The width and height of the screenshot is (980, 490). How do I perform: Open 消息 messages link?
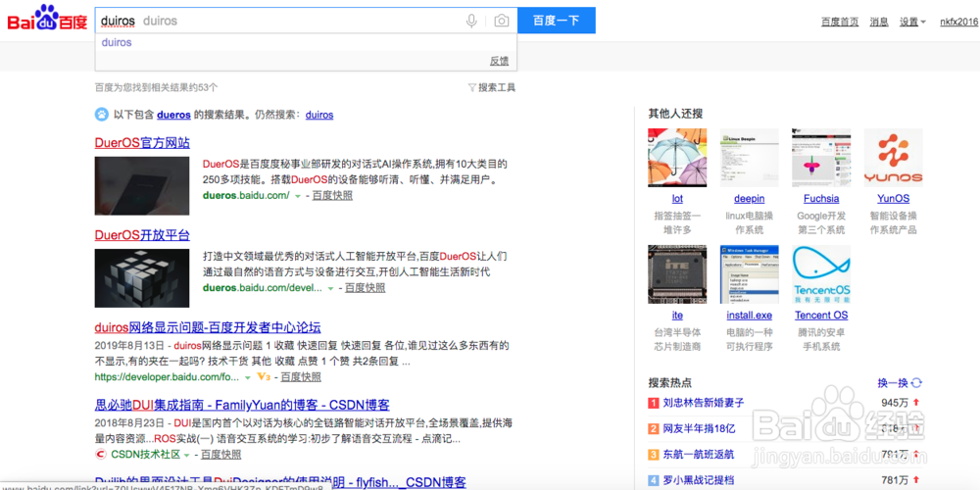pos(879,22)
